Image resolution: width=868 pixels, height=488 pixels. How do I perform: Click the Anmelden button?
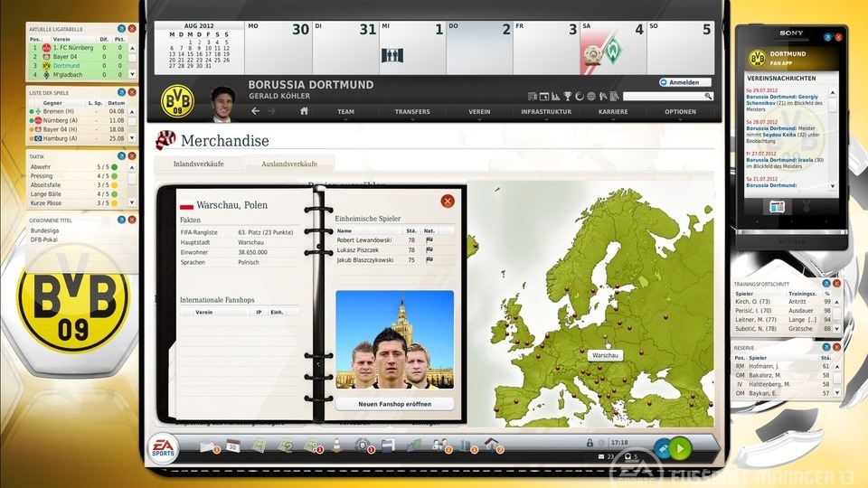(684, 82)
